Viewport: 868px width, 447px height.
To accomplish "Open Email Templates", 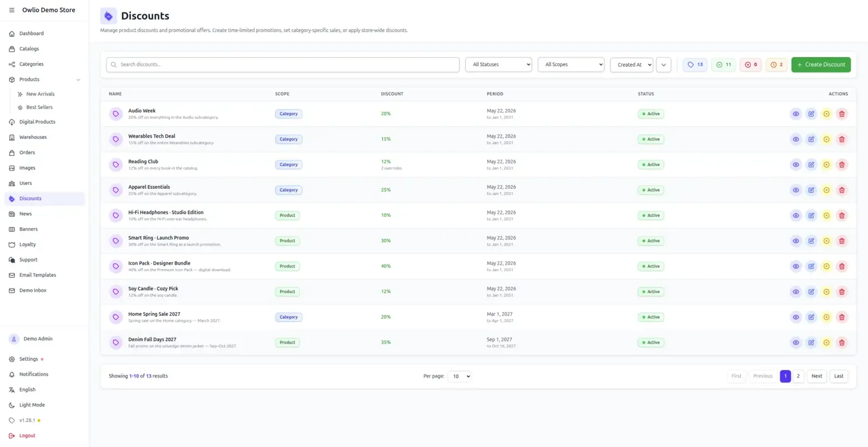I will click(44, 275).
